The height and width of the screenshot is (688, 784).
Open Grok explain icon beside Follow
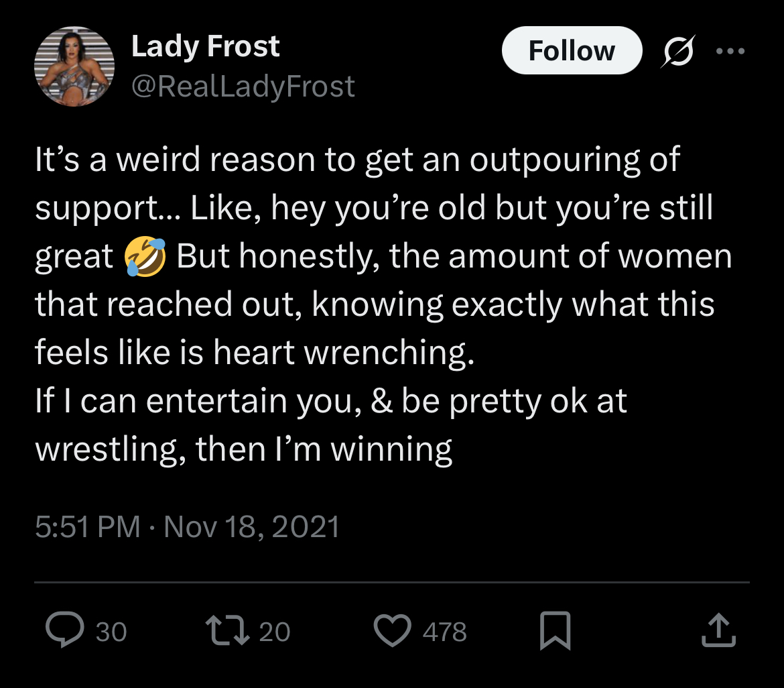point(677,52)
